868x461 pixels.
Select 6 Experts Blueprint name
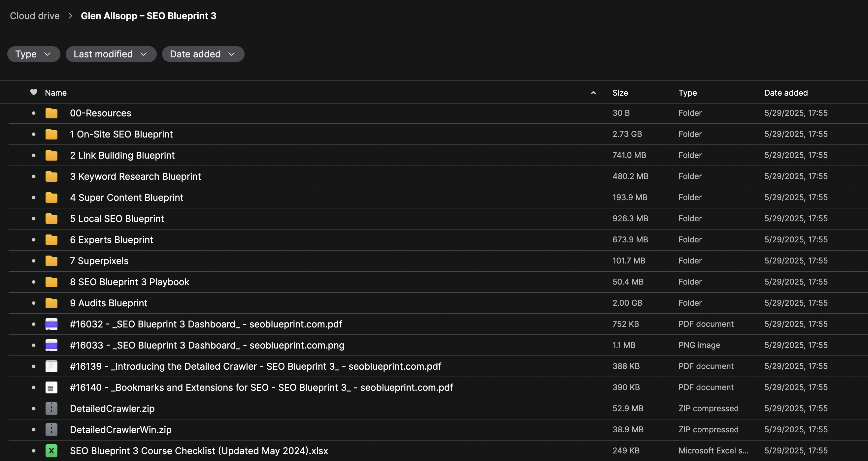pyautogui.click(x=112, y=240)
